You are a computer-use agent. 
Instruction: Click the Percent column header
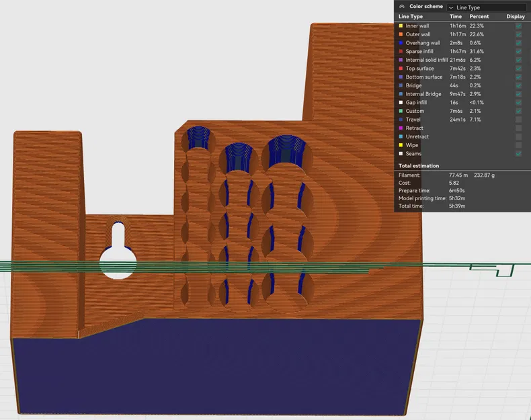[x=479, y=16]
